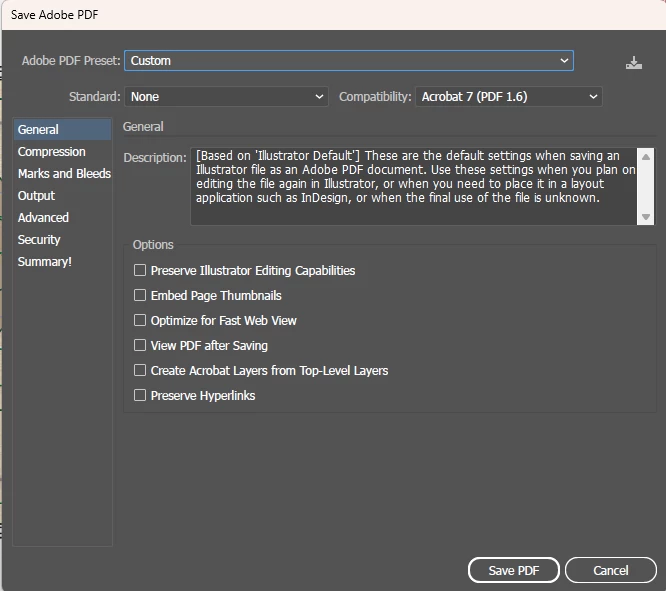Switch to the Compression section
The width and height of the screenshot is (666, 591).
tap(62, 152)
